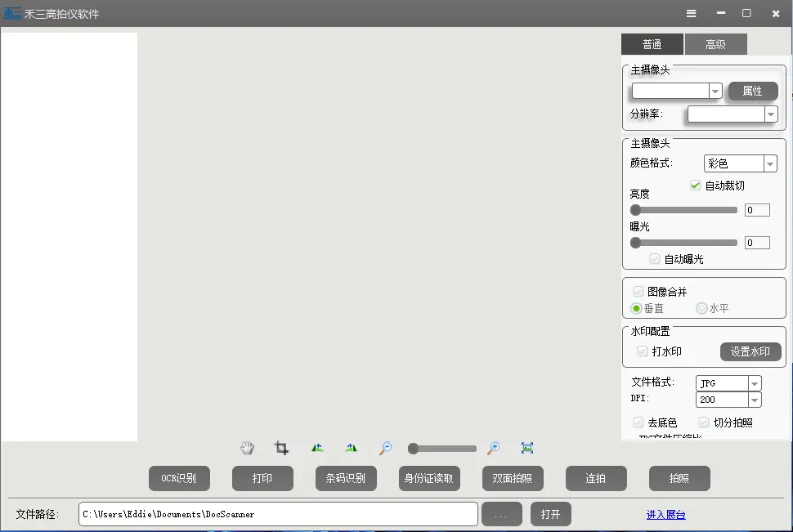The width and height of the screenshot is (793, 532).
Task: Switch to the 高级 tab
Action: click(715, 44)
